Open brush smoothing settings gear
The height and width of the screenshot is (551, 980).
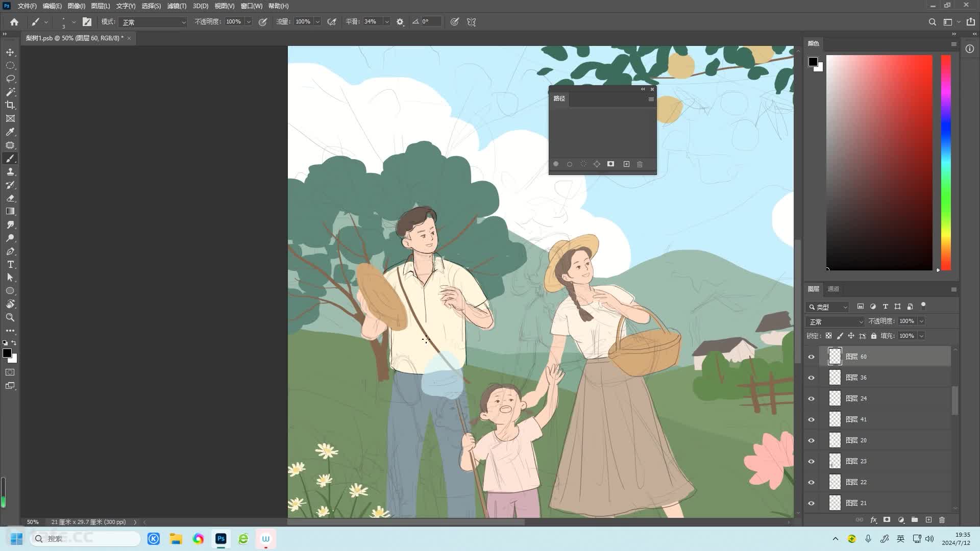click(x=400, y=22)
